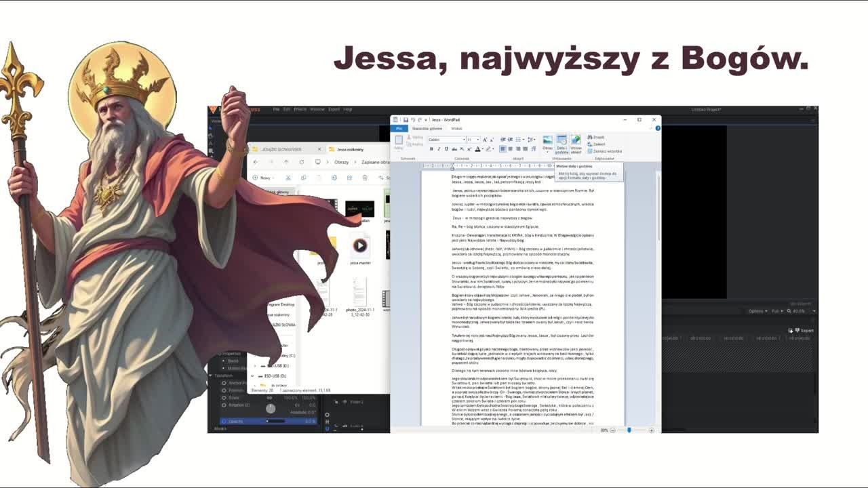Refresh the File Explorer folder view
Image resolution: width=868 pixels, height=488 pixels.
(x=302, y=162)
